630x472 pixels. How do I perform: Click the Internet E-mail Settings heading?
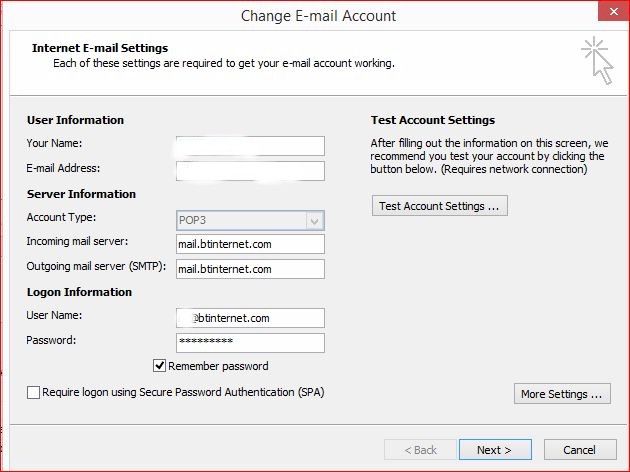[100, 48]
